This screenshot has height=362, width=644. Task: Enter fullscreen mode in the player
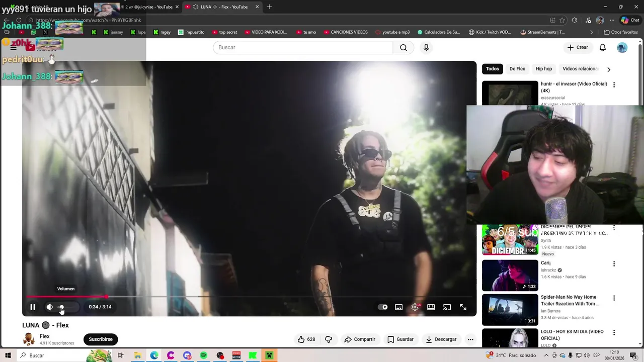(463, 307)
